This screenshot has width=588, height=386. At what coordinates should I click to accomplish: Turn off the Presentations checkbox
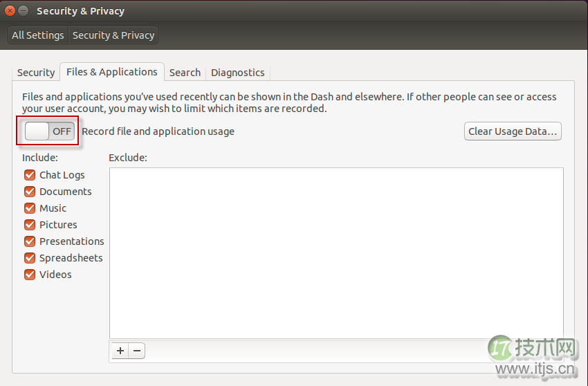click(30, 241)
